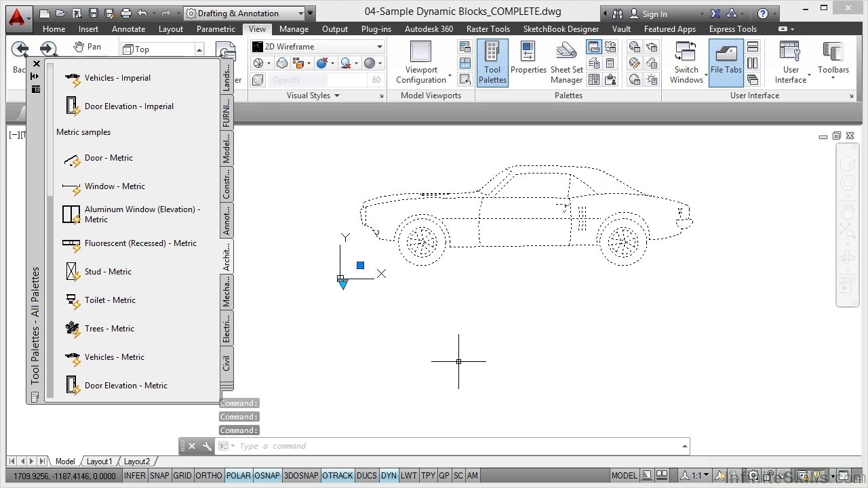Toggle the Tool Palettes button in ribbon

click(x=492, y=63)
